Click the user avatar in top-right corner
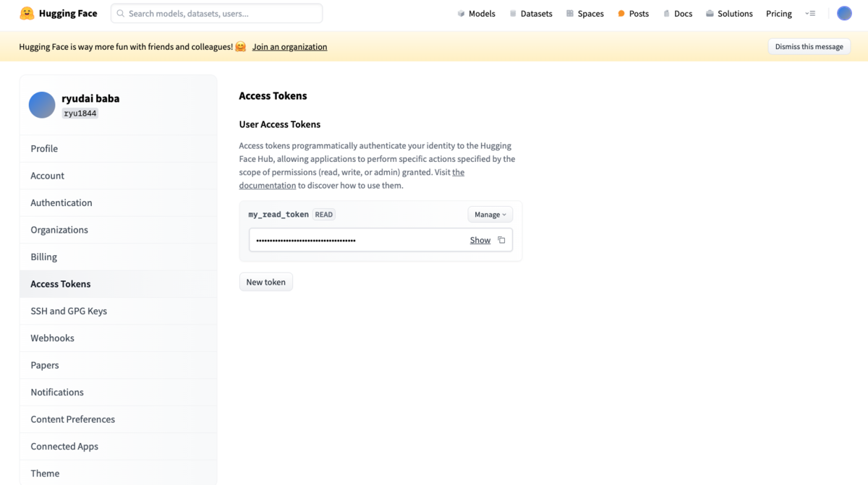The image size is (868, 485). click(x=844, y=13)
